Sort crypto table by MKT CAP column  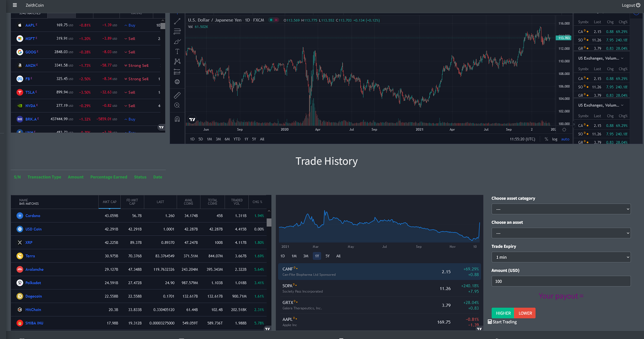click(109, 202)
